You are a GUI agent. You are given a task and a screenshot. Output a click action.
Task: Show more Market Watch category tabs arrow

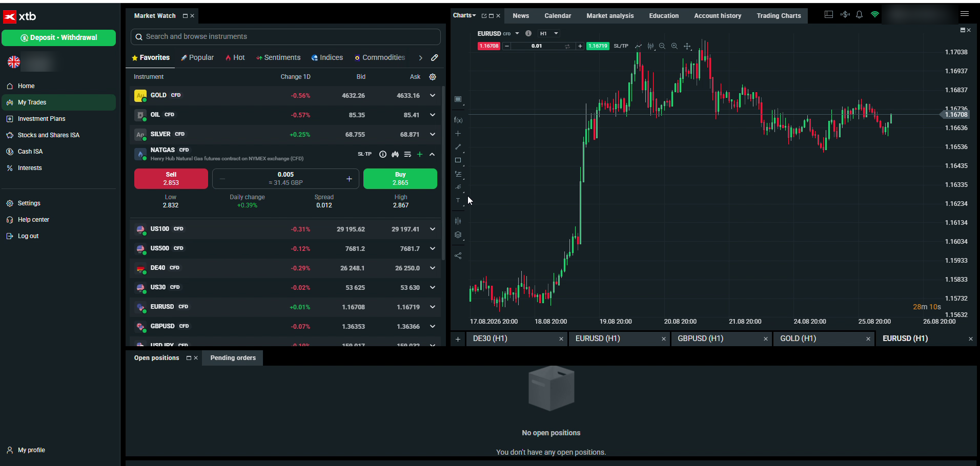coord(420,57)
